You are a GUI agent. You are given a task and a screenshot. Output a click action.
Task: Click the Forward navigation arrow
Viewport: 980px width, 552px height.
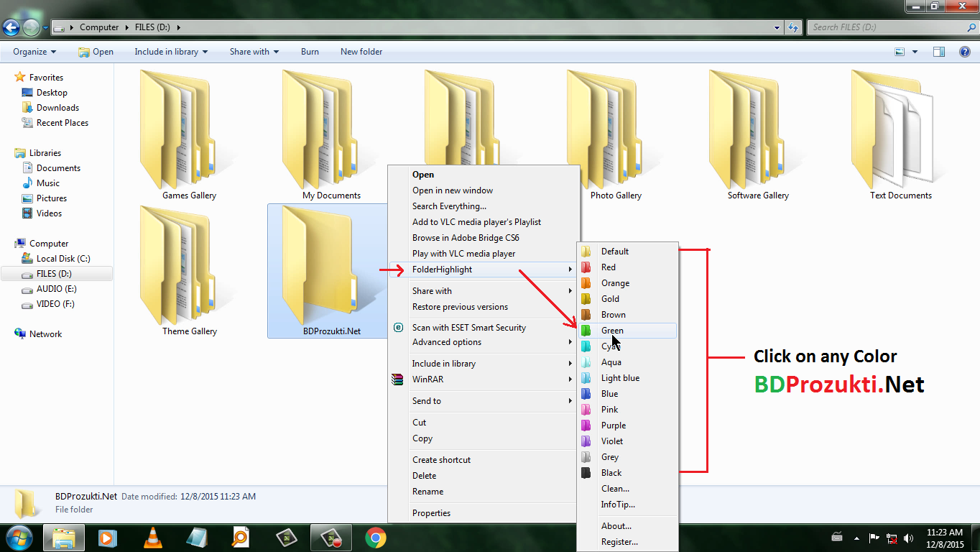(x=31, y=28)
